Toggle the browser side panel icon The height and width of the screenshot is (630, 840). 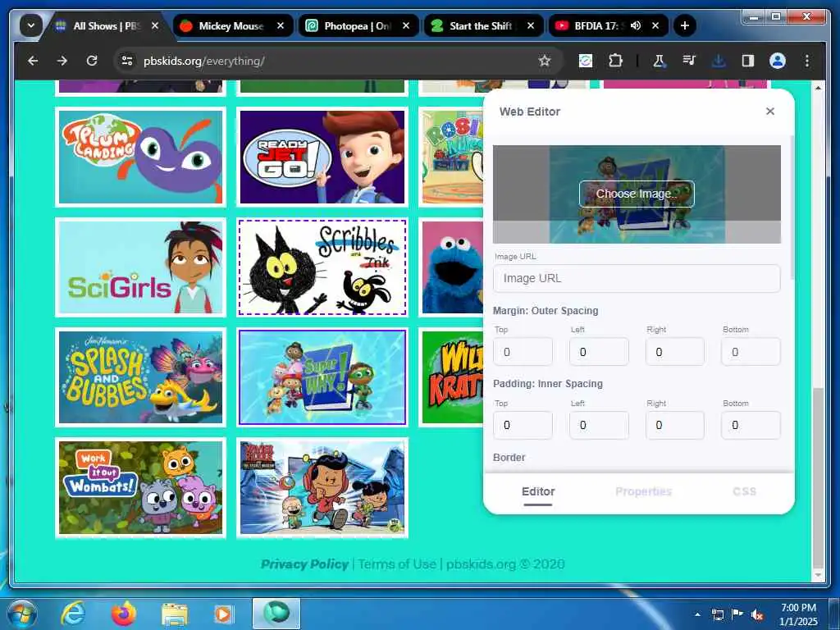click(748, 61)
